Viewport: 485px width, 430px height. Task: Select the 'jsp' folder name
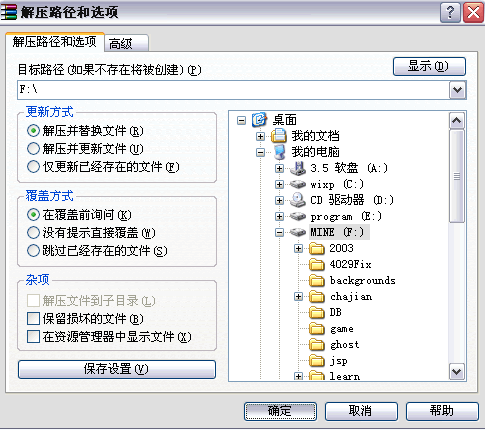(339, 360)
